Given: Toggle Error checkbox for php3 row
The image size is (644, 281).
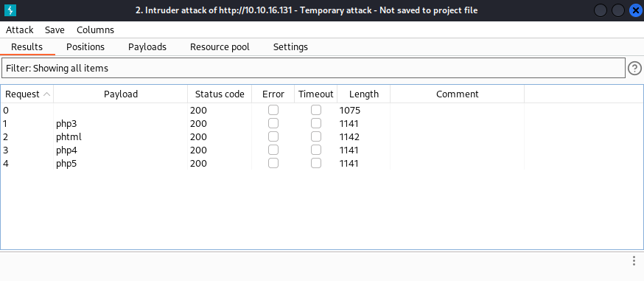Looking at the screenshot, I should 273,123.
